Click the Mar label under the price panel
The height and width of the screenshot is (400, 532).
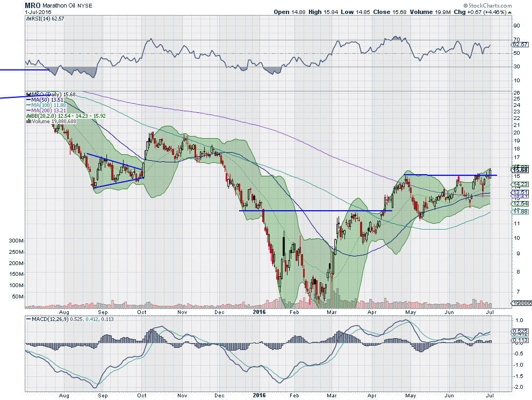(x=331, y=312)
